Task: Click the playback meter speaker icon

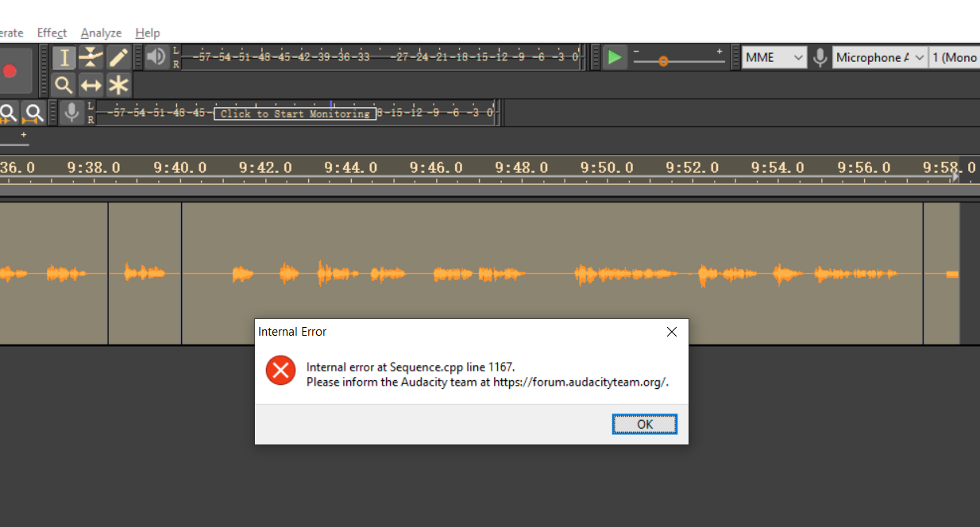Action: [x=156, y=57]
